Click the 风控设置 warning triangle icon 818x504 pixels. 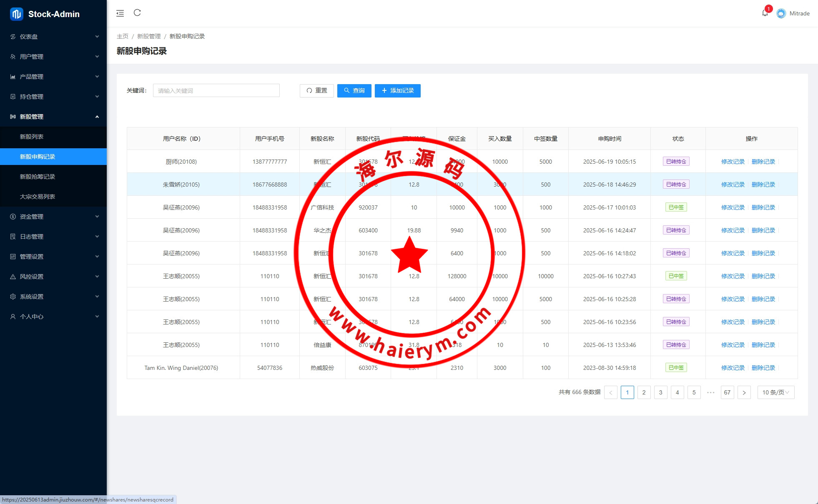(13, 277)
